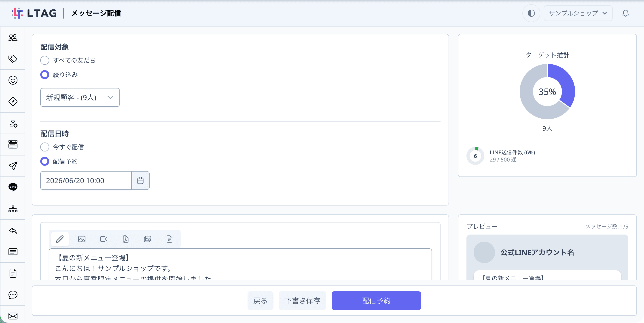This screenshot has width=644, height=323.
Task: Select the text pencil message tab
Action: (x=60, y=239)
